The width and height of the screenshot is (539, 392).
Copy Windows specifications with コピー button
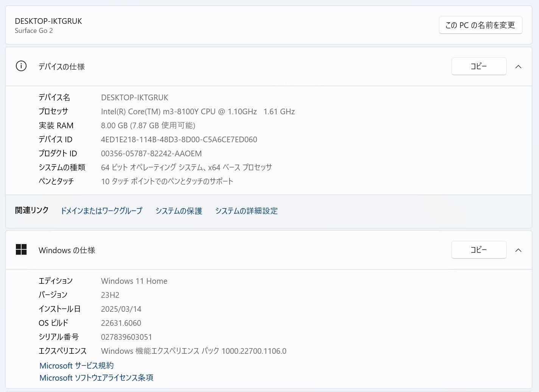(478, 250)
